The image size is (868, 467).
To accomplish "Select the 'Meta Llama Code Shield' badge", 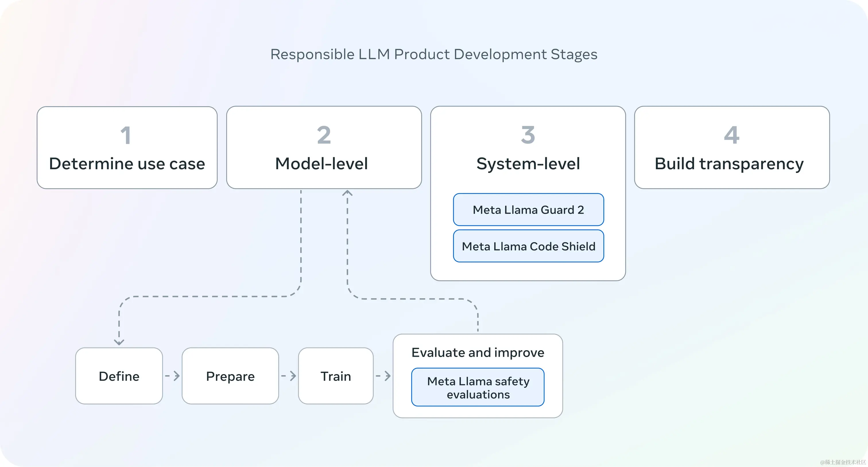I will coord(528,246).
